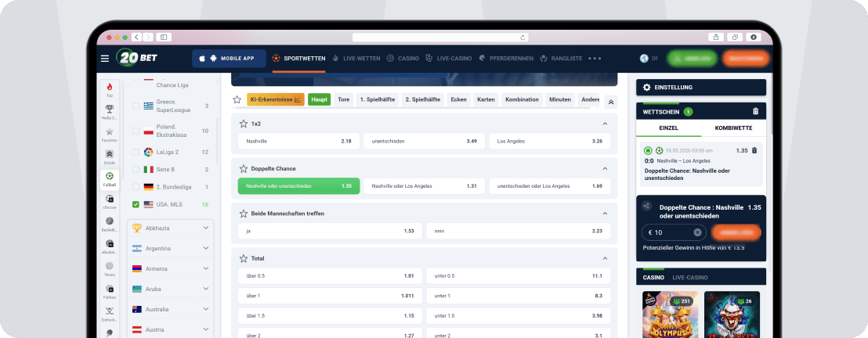
Task: Clear all bets with Wettschein trash icon
Action: pyautogui.click(x=756, y=111)
